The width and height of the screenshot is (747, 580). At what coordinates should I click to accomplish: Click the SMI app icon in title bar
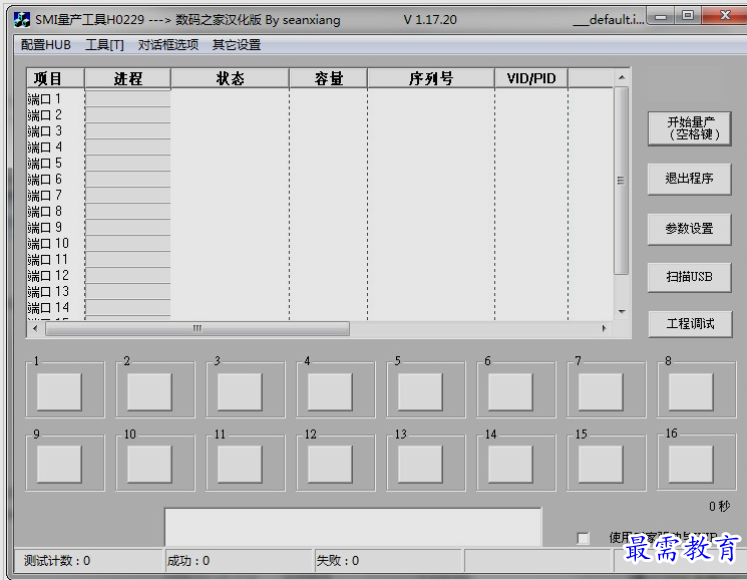pos(21,20)
